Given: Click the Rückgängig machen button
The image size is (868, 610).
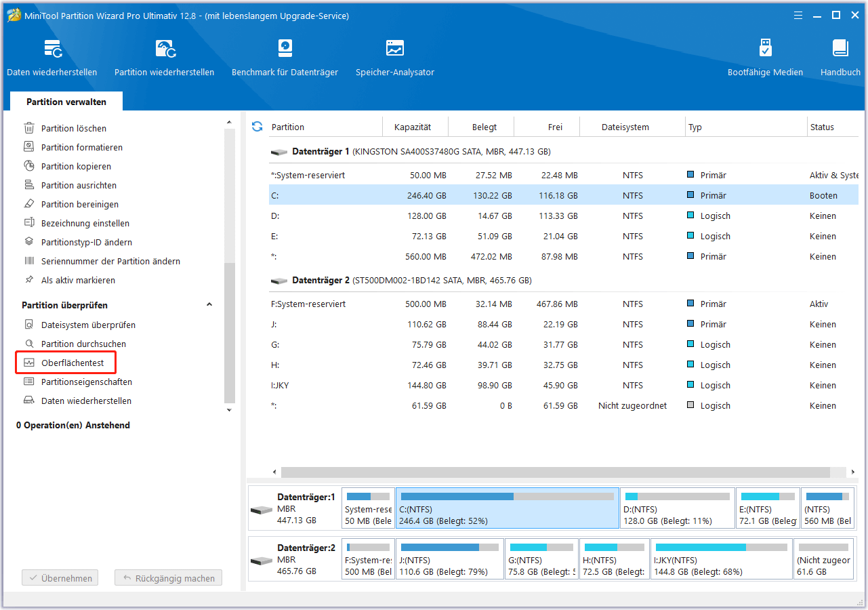Looking at the screenshot, I should click(168, 578).
